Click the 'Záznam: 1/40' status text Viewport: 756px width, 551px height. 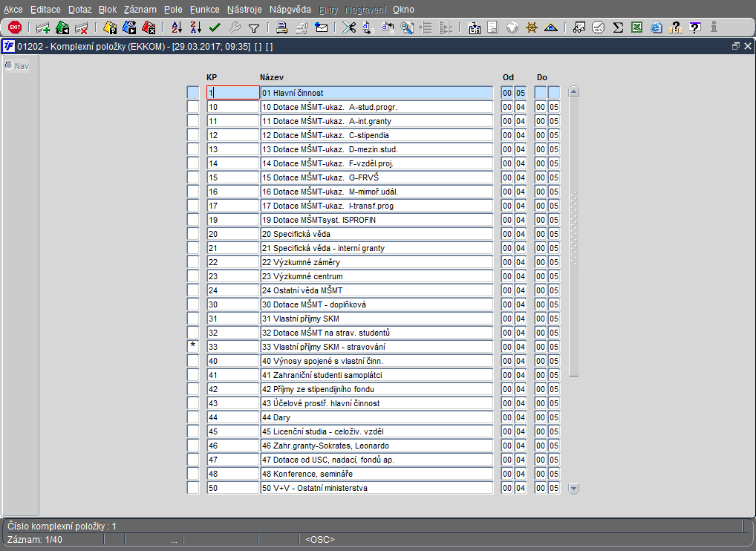(35, 539)
